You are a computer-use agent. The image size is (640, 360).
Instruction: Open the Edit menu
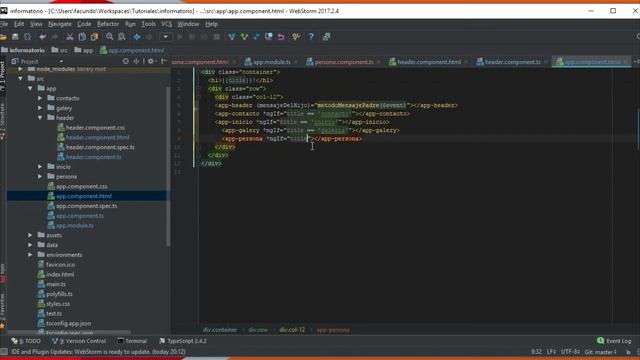point(19,24)
